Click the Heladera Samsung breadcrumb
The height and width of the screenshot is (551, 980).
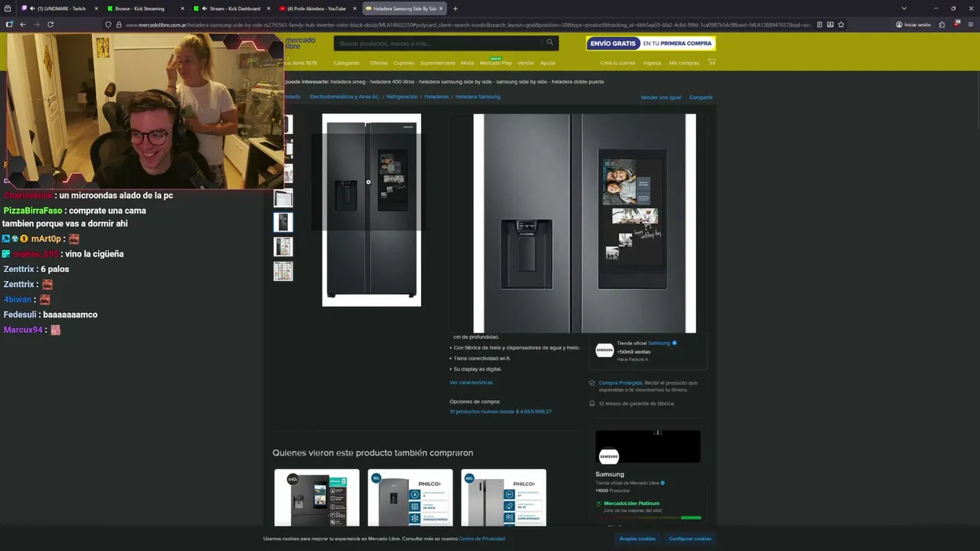[x=478, y=96]
